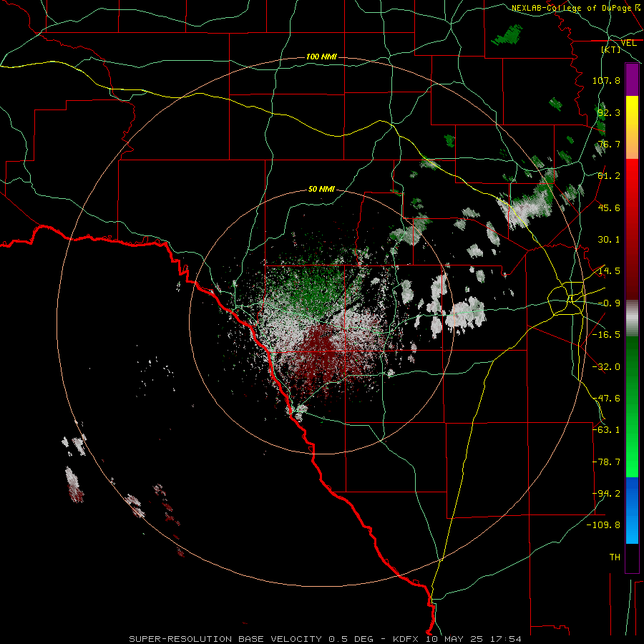644x644 pixels.
Task: Select the -78.7 scale value
Action: pyautogui.click(x=606, y=462)
